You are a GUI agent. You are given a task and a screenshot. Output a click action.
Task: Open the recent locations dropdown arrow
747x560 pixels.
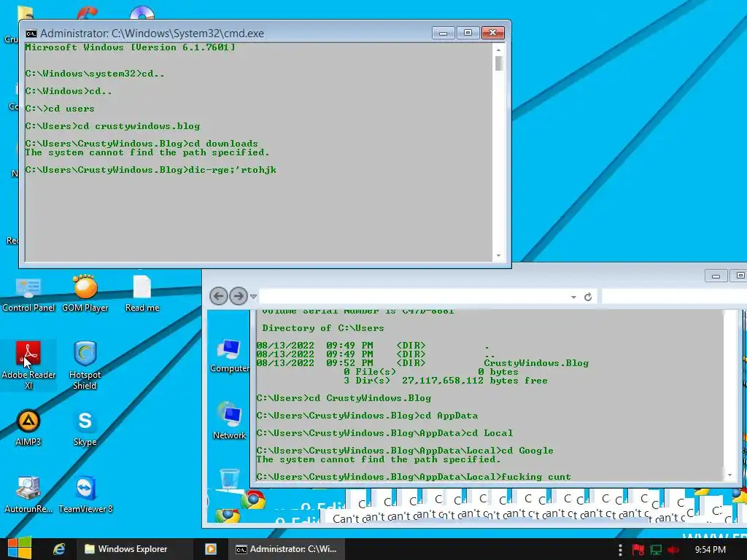[x=253, y=297]
